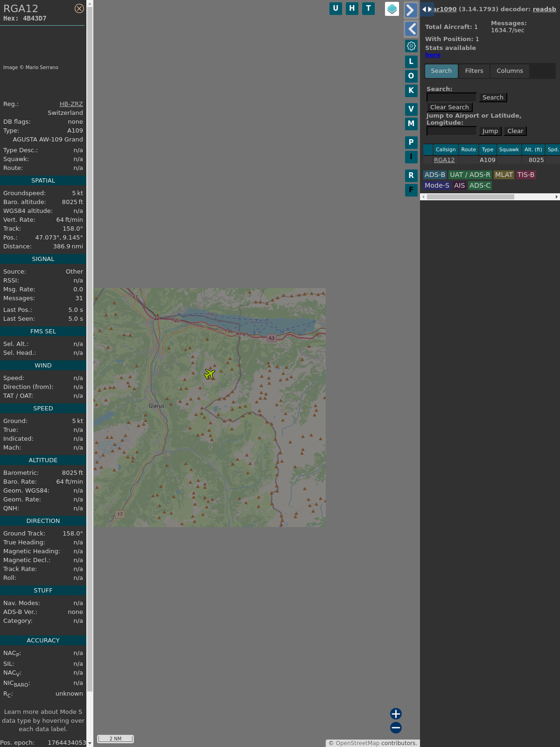This screenshot has height=747, width=560.
Task: Click the double-arrow sidebar width toggle
Action: click(x=427, y=9)
